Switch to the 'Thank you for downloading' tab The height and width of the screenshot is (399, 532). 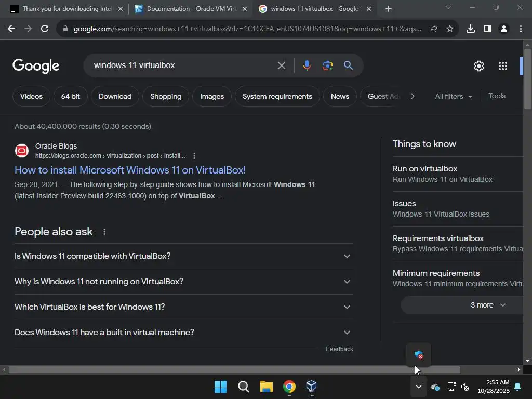[67, 9]
